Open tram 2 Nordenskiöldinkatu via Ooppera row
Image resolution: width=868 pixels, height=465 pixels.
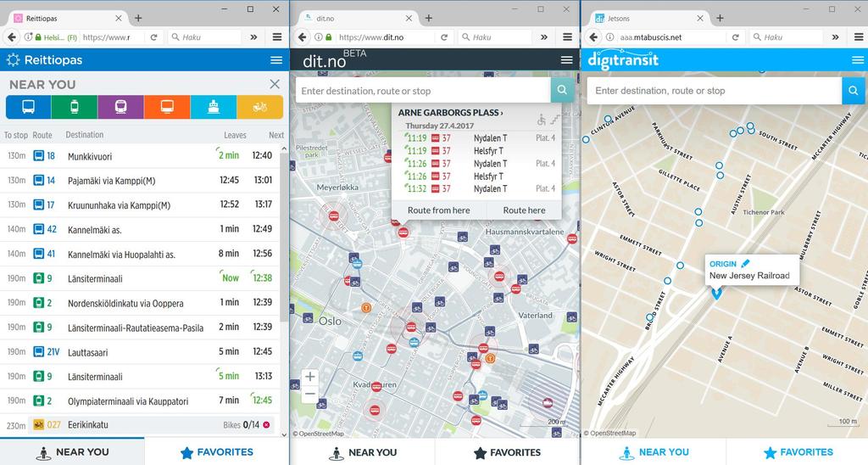(x=140, y=303)
